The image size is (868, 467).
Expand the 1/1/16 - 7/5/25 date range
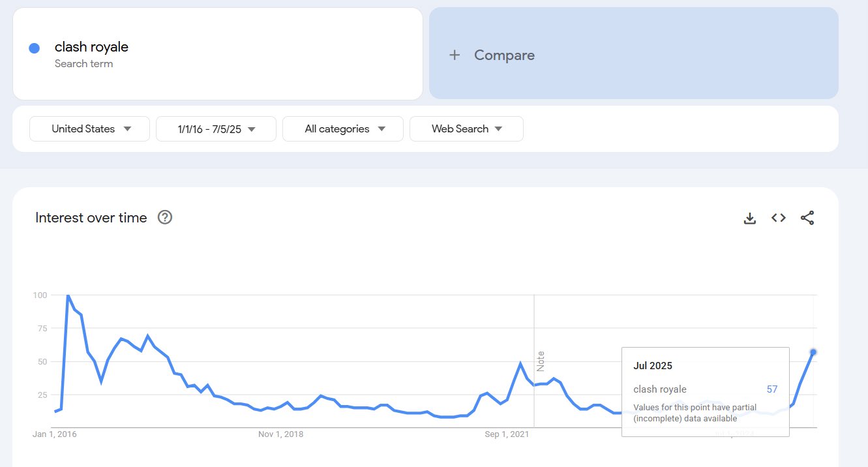tap(217, 128)
